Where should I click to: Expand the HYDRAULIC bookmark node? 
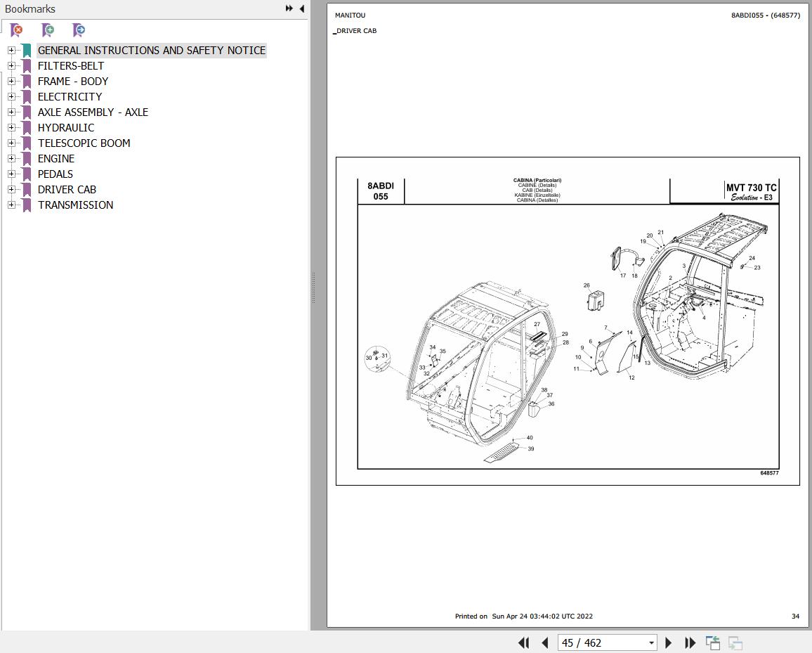pos(11,127)
